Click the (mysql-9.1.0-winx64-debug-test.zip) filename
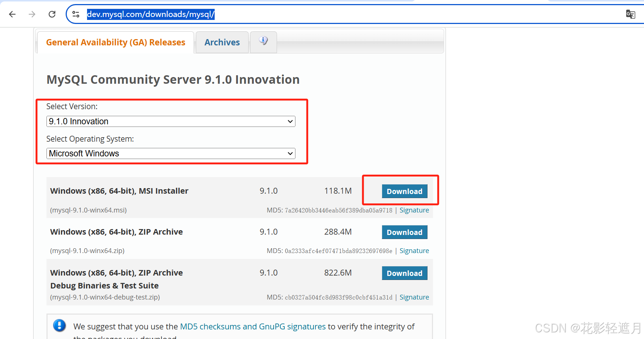This screenshot has width=644, height=339. coord(105,297)
